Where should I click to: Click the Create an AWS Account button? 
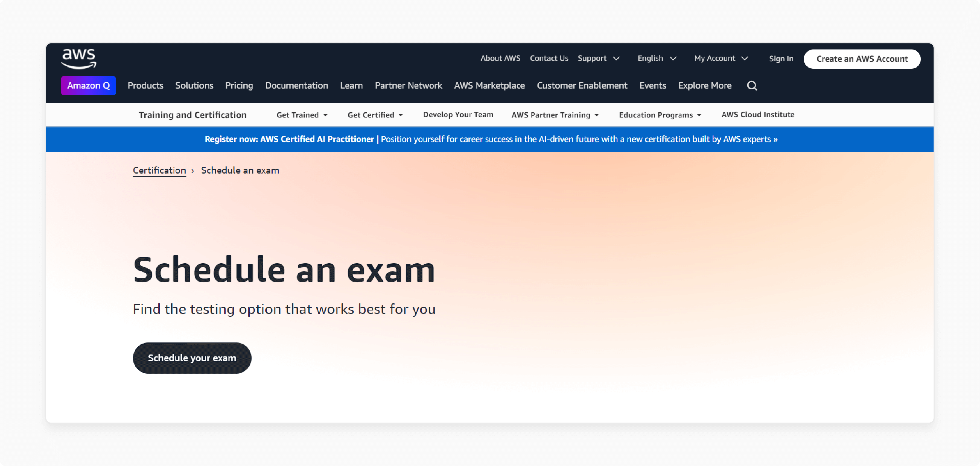862,59
